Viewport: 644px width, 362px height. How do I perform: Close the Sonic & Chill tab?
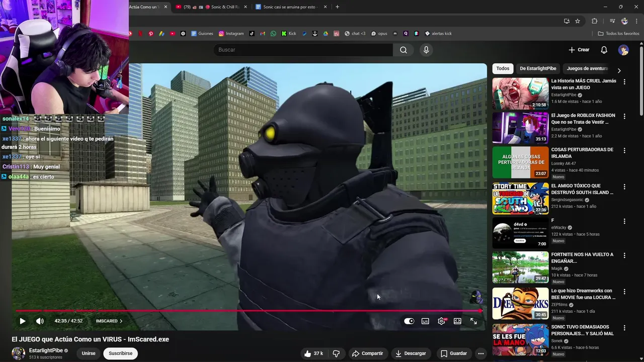pyautogui.click(x=246, y=7)
